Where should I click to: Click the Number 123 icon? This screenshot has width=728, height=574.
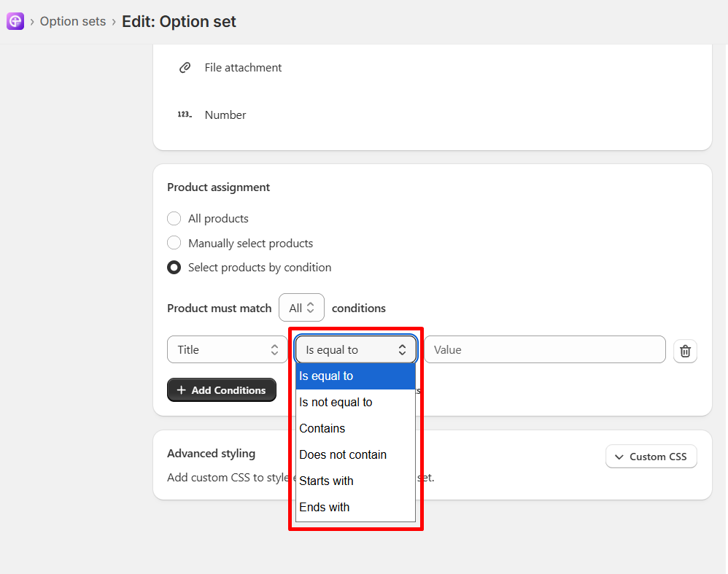pos(185,115)
